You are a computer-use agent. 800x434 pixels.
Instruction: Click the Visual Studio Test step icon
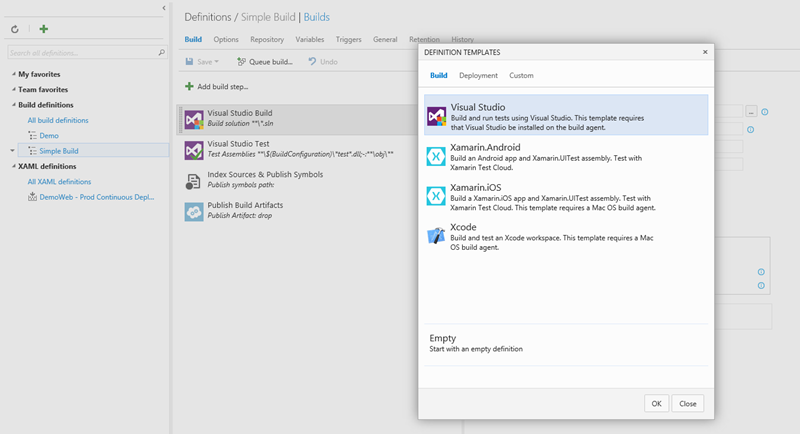click(x=194, y=149)
